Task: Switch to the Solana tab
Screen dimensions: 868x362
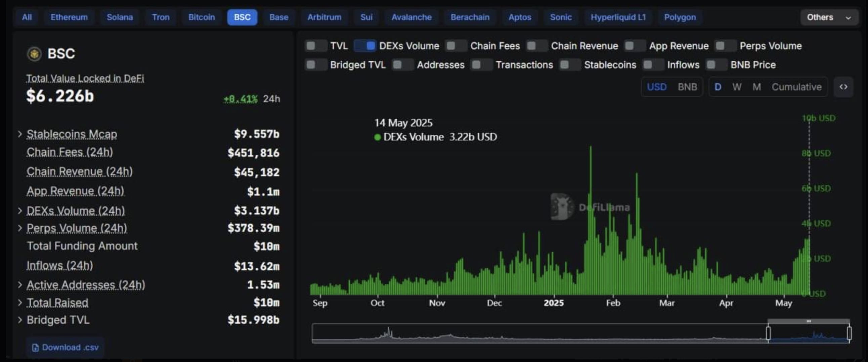Action: [120, 17]
